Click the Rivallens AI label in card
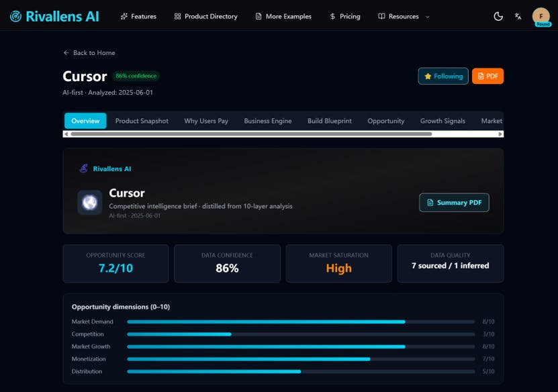Viewport: 558px width, 392px height. point(112,169)
